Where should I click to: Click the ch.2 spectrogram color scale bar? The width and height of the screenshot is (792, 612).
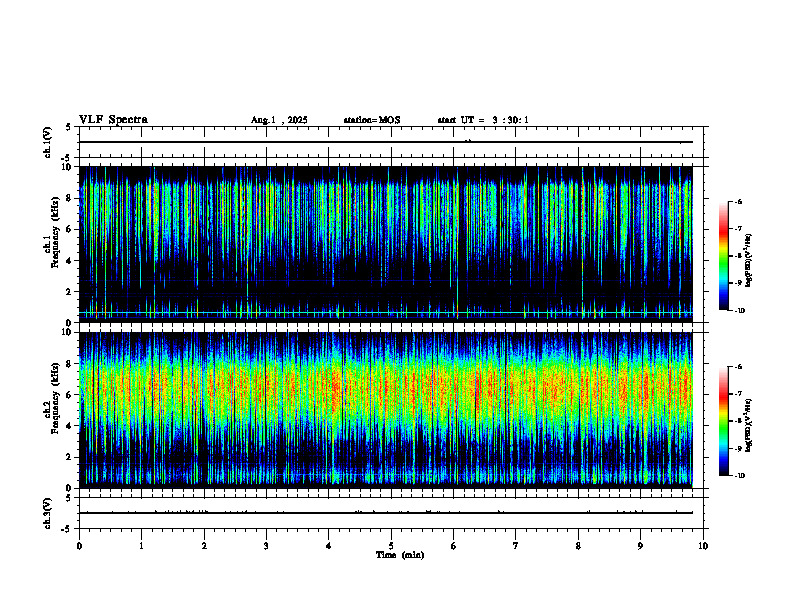(x=724, y=421)
